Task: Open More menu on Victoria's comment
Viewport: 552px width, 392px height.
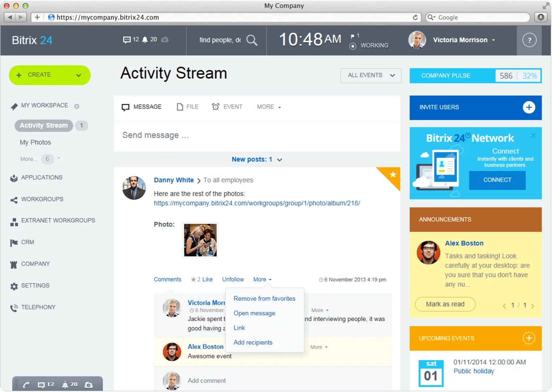Action: point(320,311)
